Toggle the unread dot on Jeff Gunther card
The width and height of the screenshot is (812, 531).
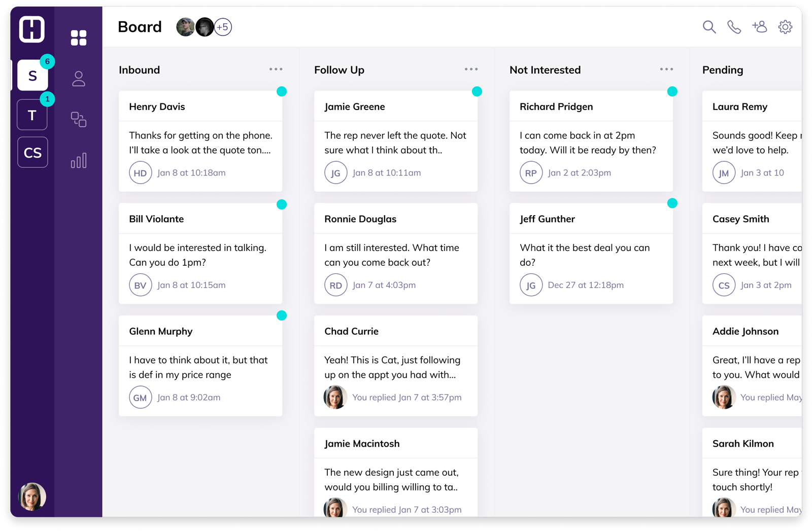tap(672, 203)
